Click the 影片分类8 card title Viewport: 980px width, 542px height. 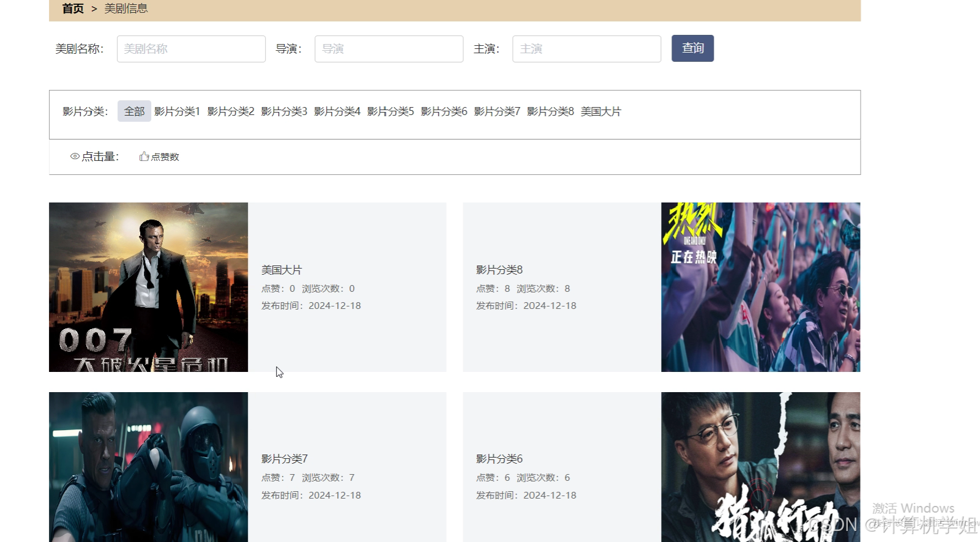pyautogui.click(x=499, y=270)
